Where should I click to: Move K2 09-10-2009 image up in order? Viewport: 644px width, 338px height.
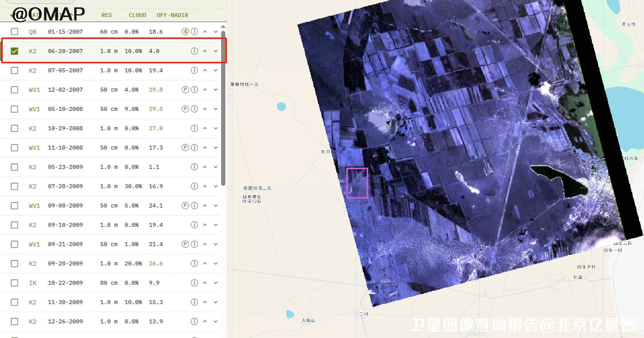205,225
